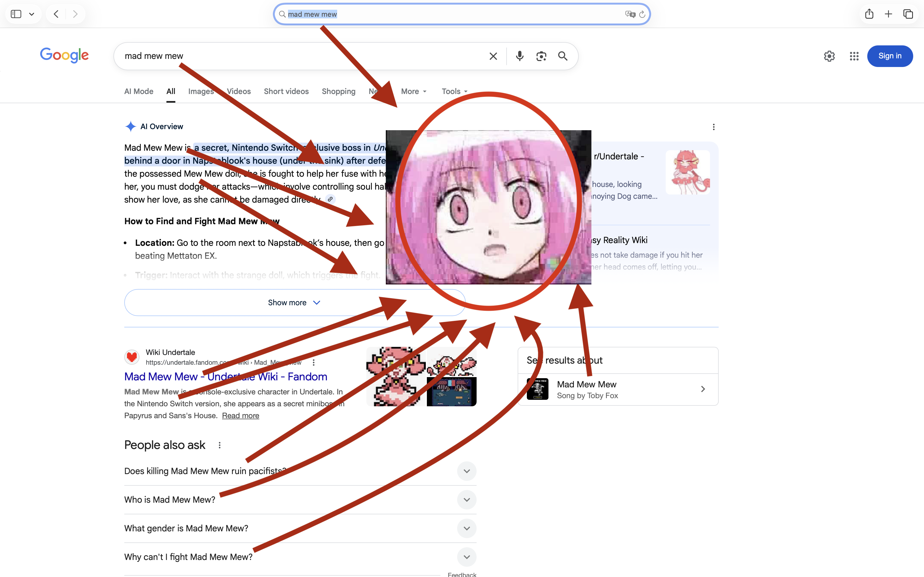Open the r/Undertale source thumbnail image

688,172
